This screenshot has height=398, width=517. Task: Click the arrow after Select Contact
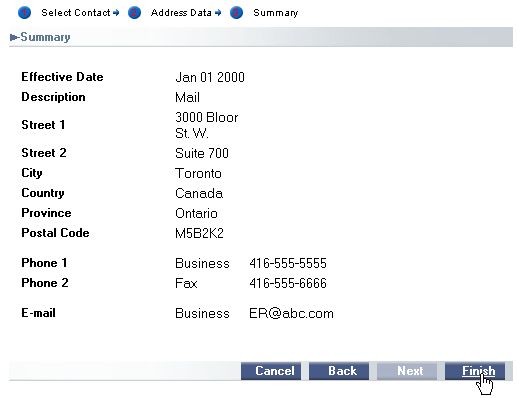click(116, 13)
